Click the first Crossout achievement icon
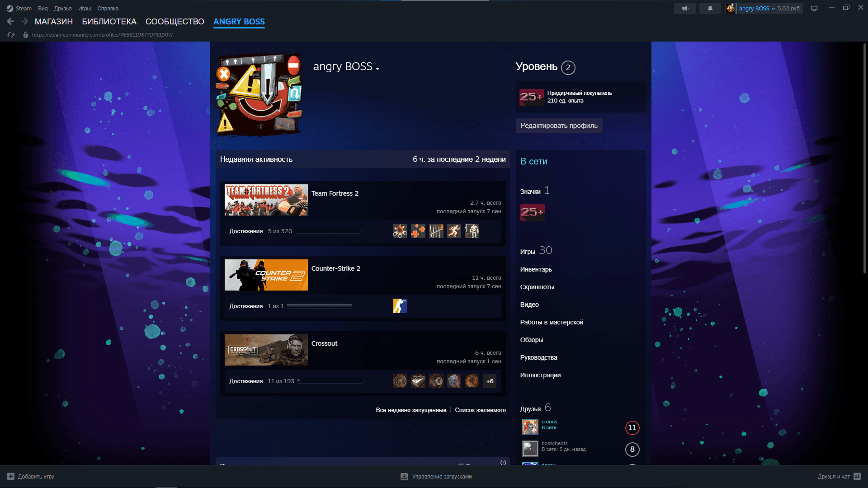868x488 pixels. coord(400,381)
